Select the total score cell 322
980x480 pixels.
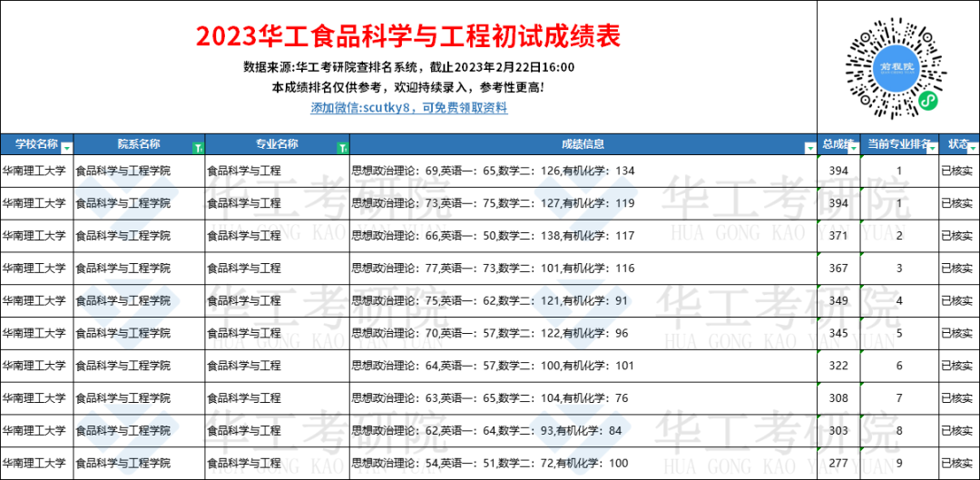(x=838, y=366)
